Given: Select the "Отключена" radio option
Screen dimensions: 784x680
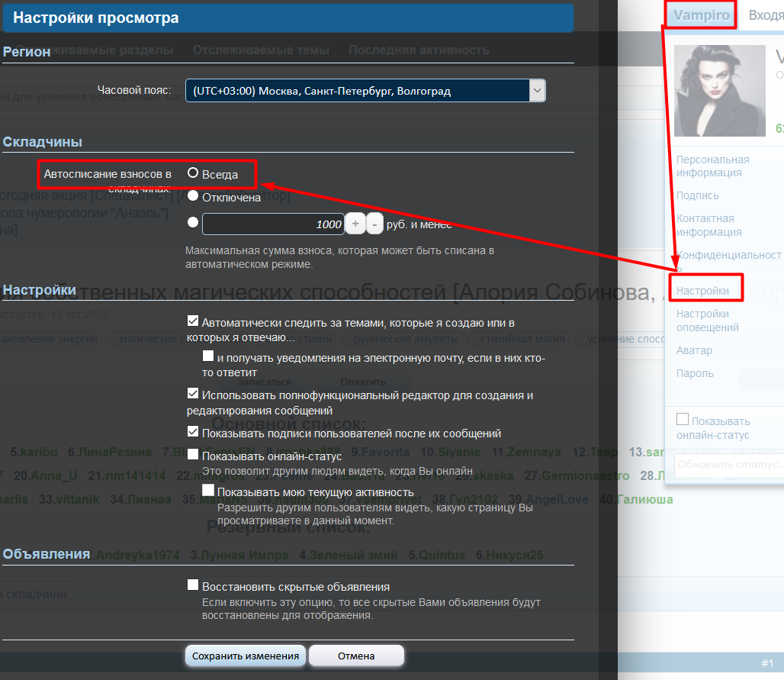Looking at the screenshot, I should (193, 196).
